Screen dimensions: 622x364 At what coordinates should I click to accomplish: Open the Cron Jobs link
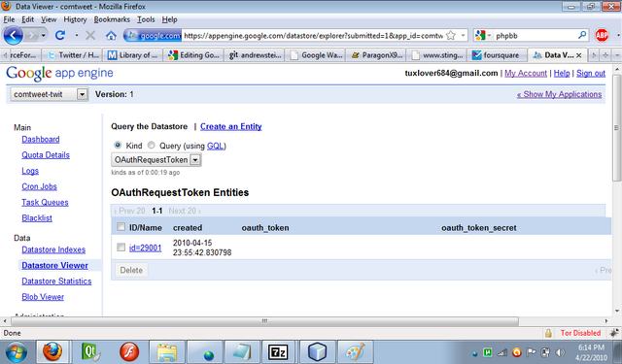click(39, 186)
